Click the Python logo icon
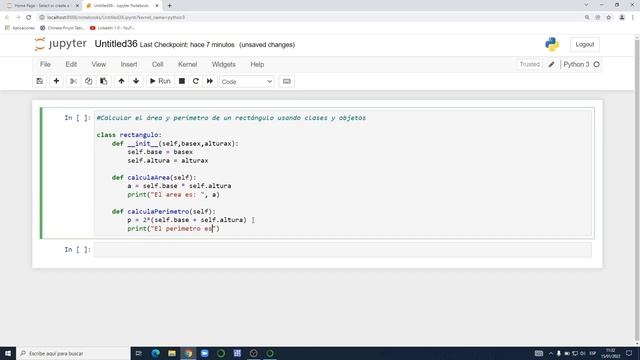This screenshot has height=360, width=640. pos(552,44)
